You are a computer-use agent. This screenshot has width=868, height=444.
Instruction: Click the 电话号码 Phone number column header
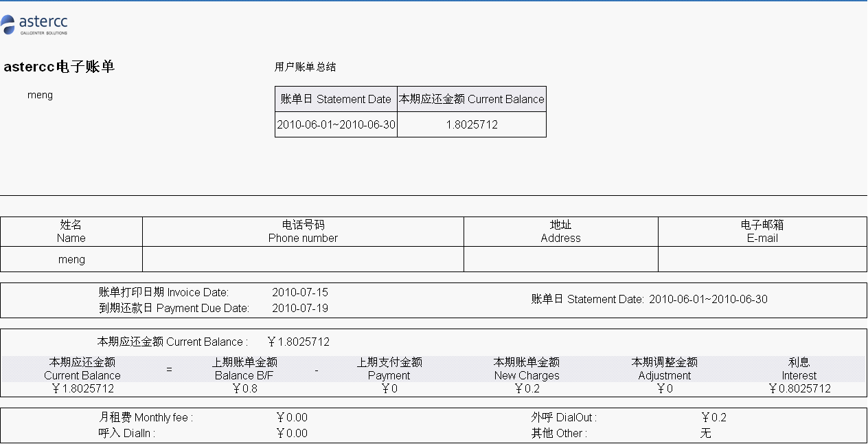click(303, 232)
